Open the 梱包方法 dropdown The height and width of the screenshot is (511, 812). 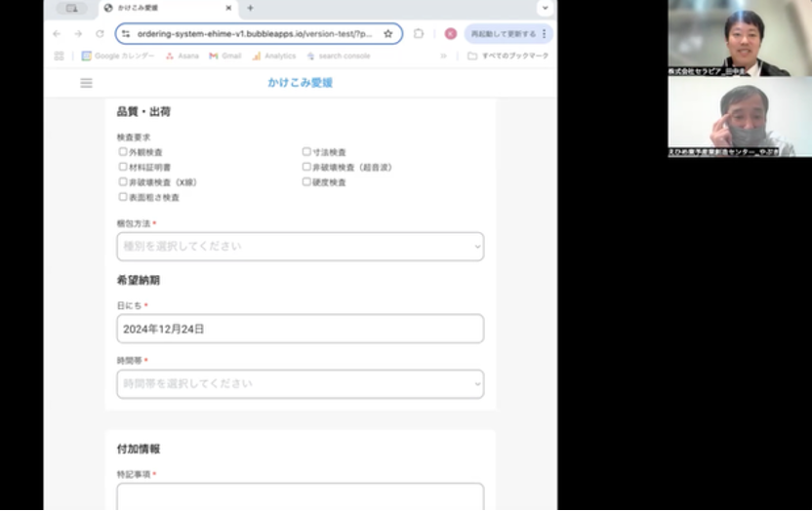pos(300,247)
